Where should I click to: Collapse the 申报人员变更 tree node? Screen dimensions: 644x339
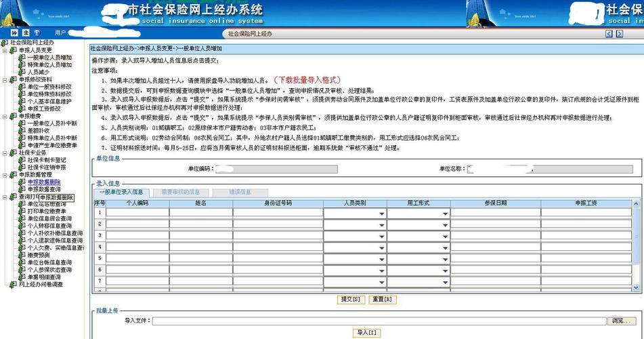(5, 50)
